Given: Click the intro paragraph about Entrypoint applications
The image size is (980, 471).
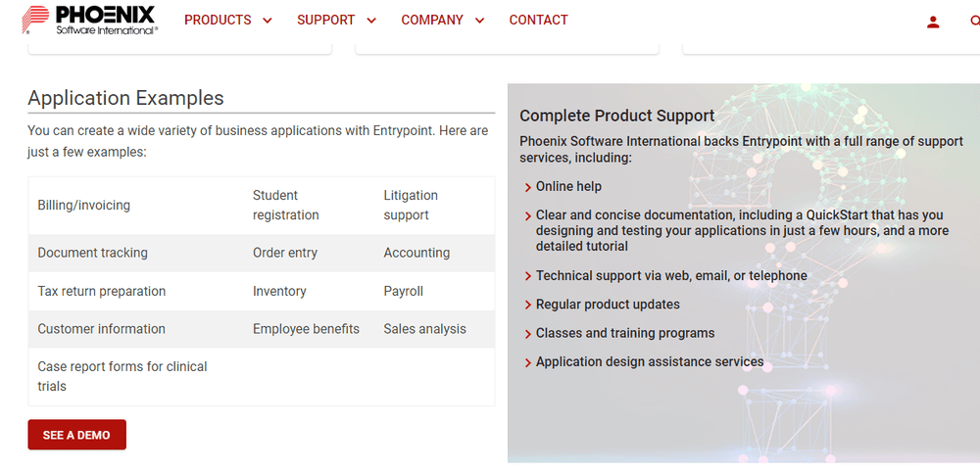Looking at the screenshot, I should (x=258, y=141).
